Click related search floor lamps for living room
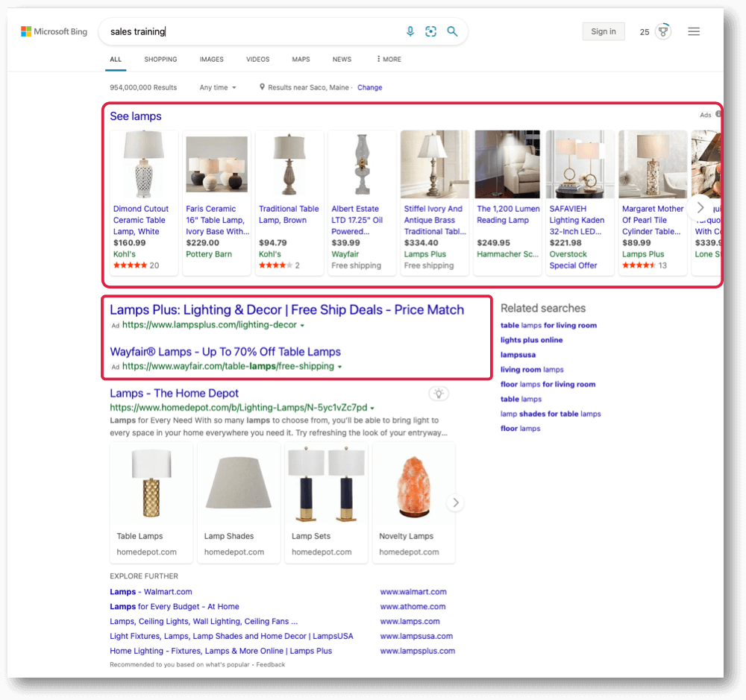The height and width of the screenshot is (700, 746). [548, 384]
